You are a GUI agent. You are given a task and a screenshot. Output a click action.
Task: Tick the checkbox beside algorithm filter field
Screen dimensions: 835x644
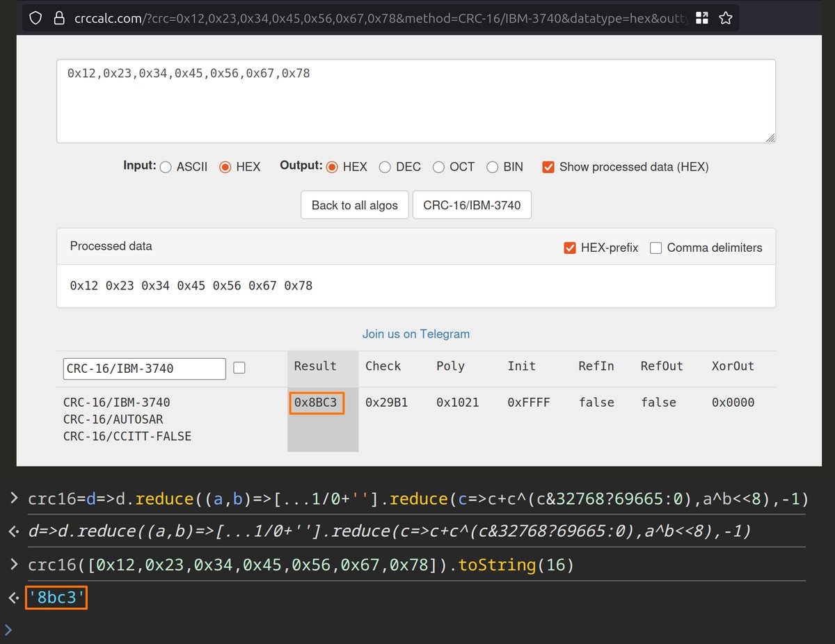(x=239, y=368)
